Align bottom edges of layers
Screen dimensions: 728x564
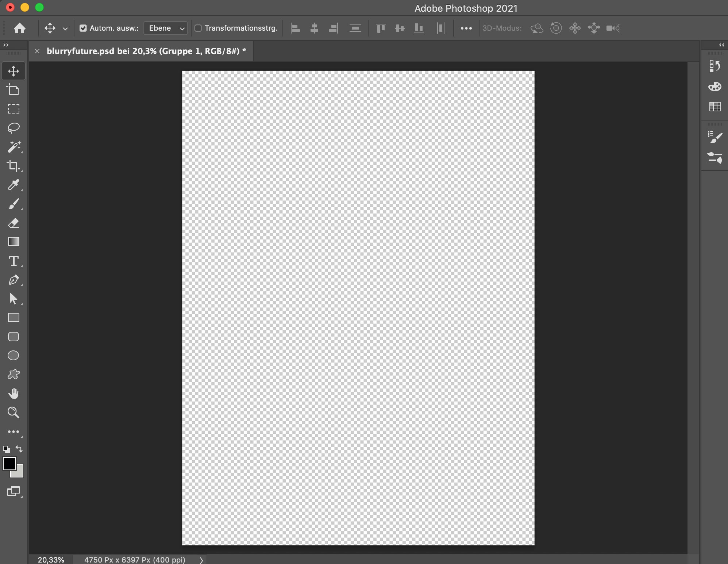coord(419,28)
